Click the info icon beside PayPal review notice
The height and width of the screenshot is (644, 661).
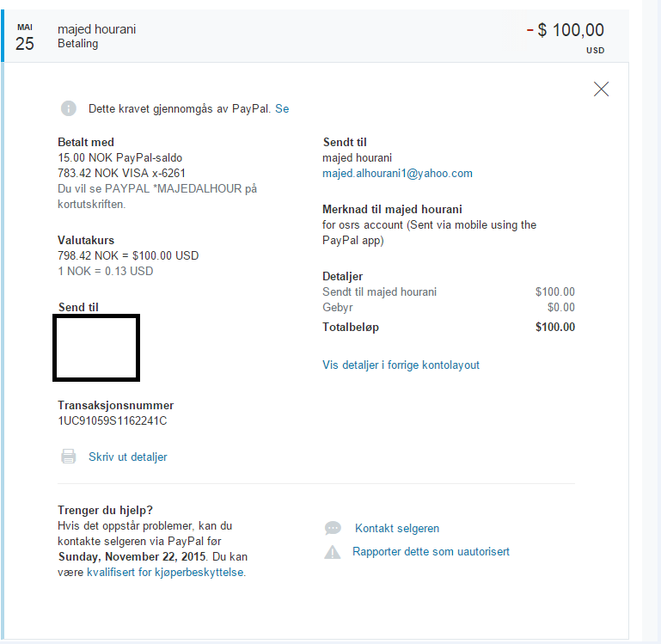(x=69, y=108)
